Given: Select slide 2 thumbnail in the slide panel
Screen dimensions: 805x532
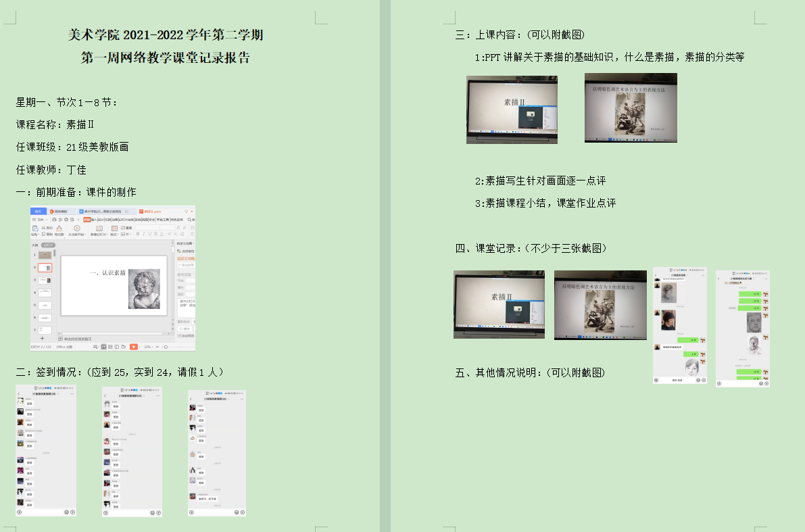Looking at the screenshot, I should pos(45,268).
